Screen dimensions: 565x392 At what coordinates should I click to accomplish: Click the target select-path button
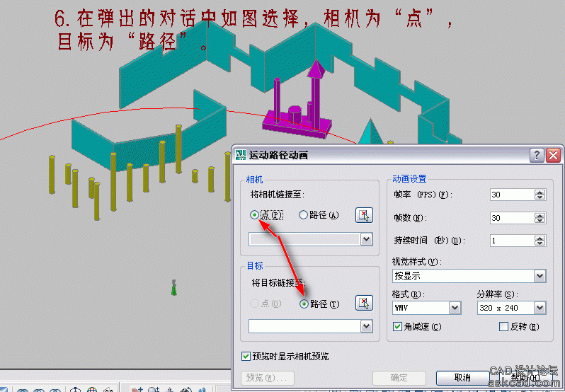(364, 303)
